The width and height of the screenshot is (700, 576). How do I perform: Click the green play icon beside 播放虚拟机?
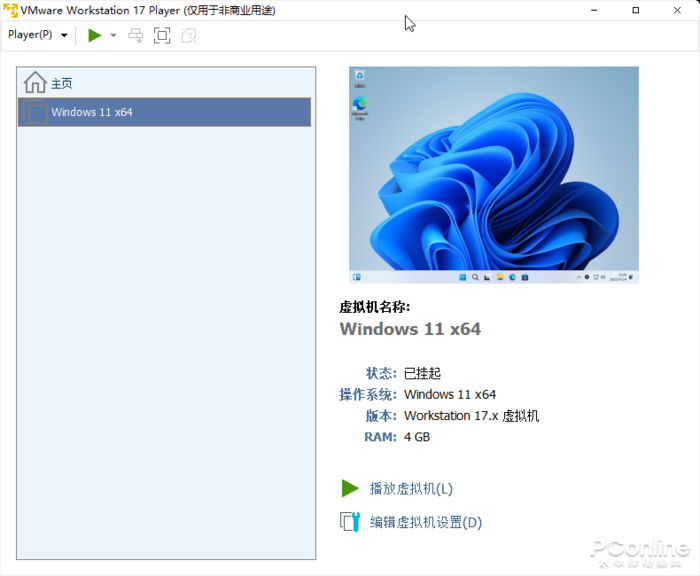coord(350,488)
